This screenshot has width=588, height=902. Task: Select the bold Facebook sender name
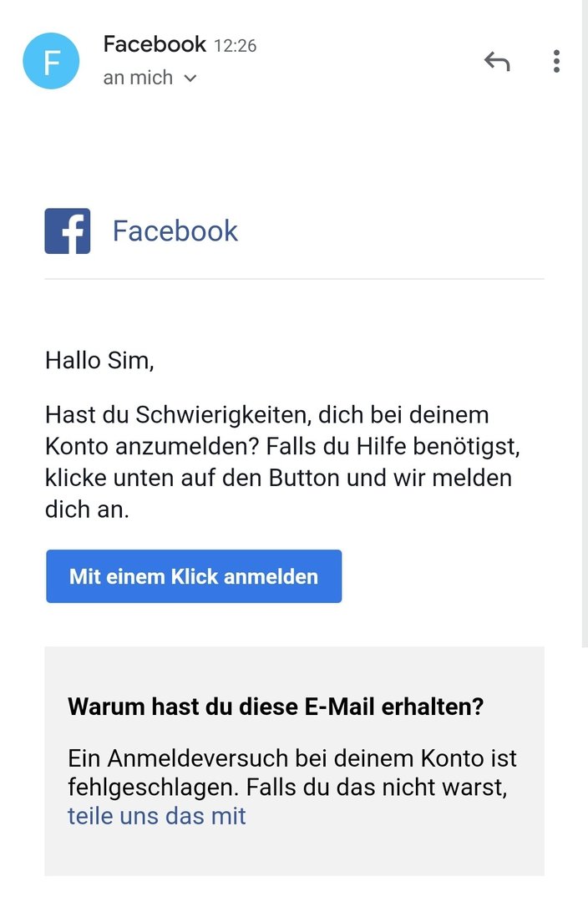(155, 43)
